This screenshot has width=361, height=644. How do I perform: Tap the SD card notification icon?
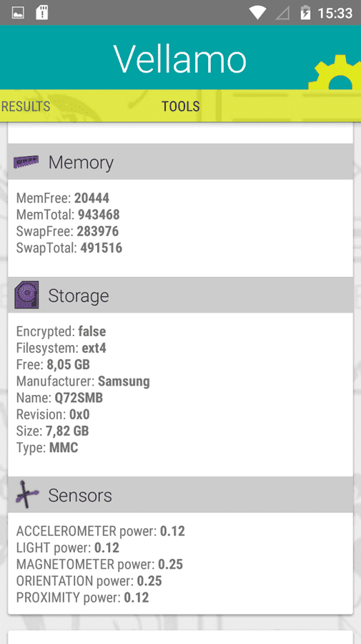coord(42,12)
